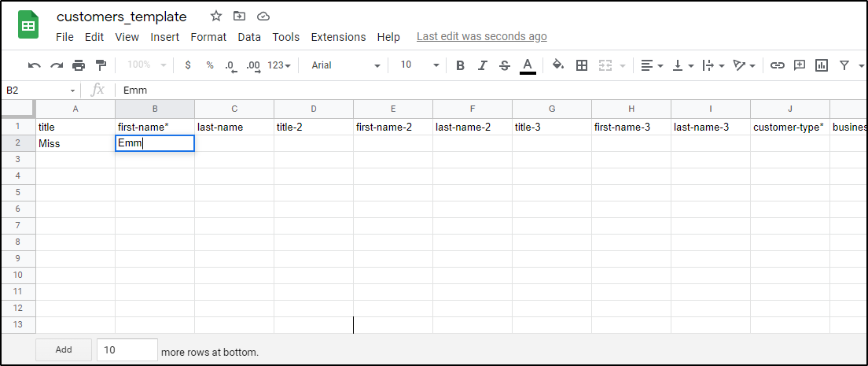This screenshot has width=868, height=366.
Task: Select the title-2 header cell
Action: tap(314, 127)
